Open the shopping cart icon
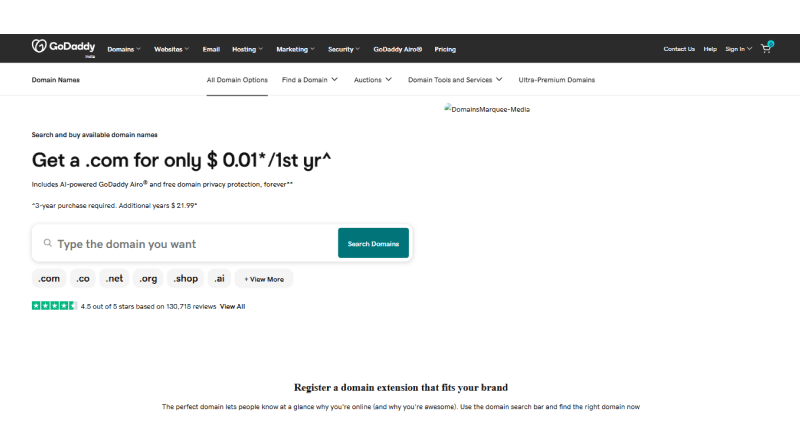Viewport: 800px width, 445px height. tap(766, 48)
